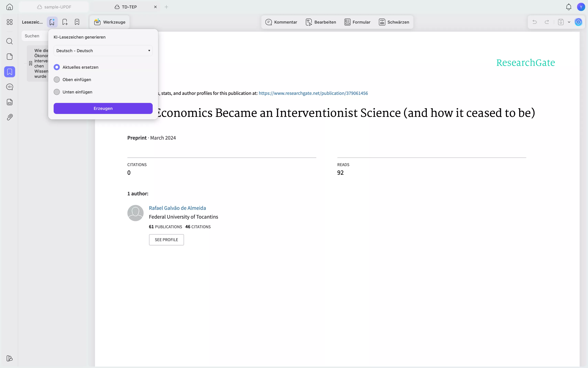The width and height of the screenshot is (588, 368).
Task: Select 'Oben einfügen' radio option
Action: click(x=57, y=80)
